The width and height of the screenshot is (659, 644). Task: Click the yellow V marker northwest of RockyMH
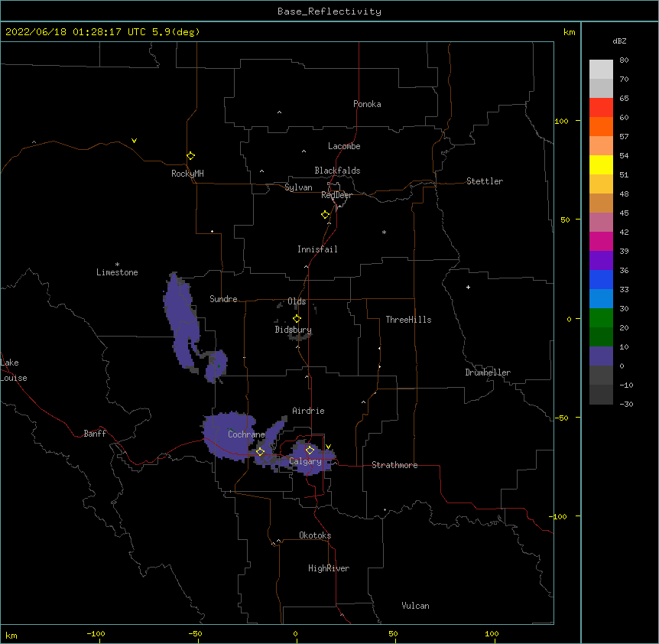pos(134,141)
